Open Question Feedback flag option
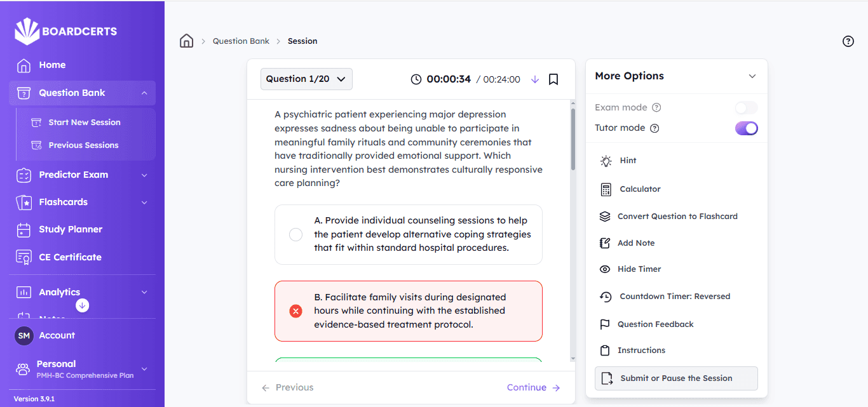Image resolution: width=868 pixels, height=407 pixels. (654, 324)
